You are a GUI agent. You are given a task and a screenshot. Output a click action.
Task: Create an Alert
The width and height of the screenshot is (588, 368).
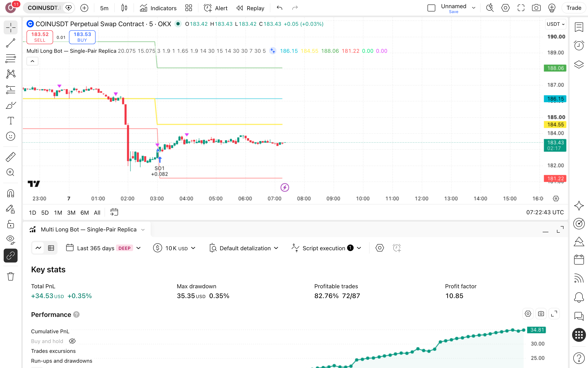(x=216, y=8)
